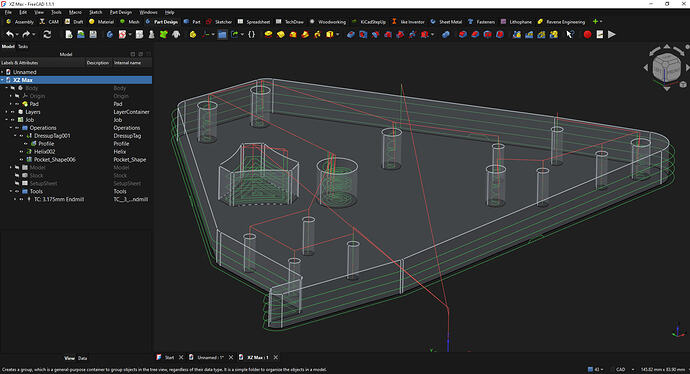This screenshot has height=374, width=690.
Task: Toggle visibility eye of Pocket_Shape006
Action: tap(22, 159)
